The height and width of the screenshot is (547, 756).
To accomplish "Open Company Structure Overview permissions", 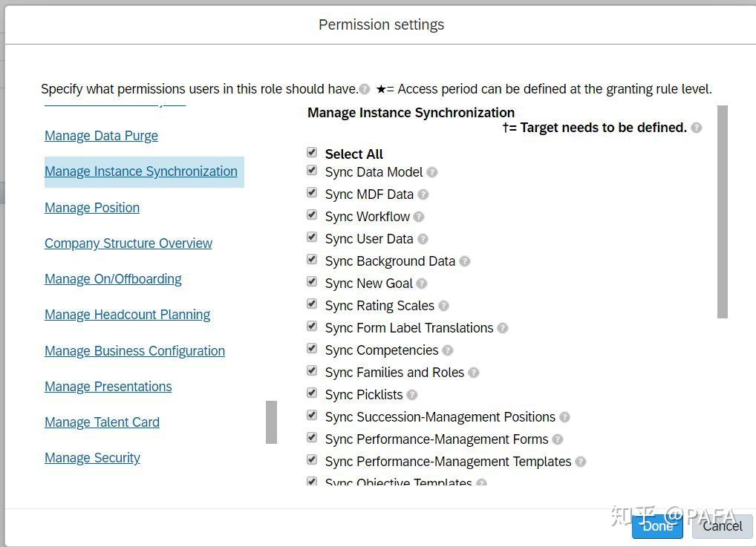I will 128,243.
